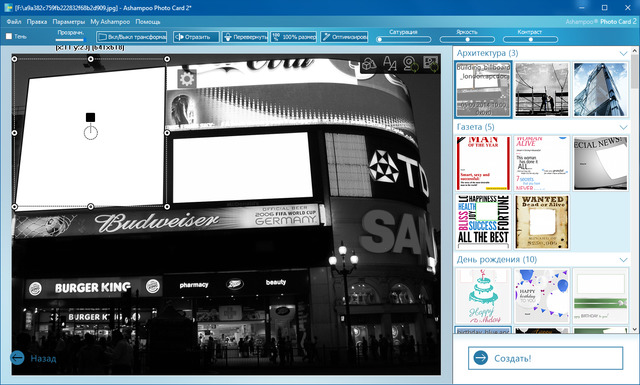Open the 3D shapes icon on the canvas
The height and width of the screenshot is (385, 640).
[x=369, y=64]
